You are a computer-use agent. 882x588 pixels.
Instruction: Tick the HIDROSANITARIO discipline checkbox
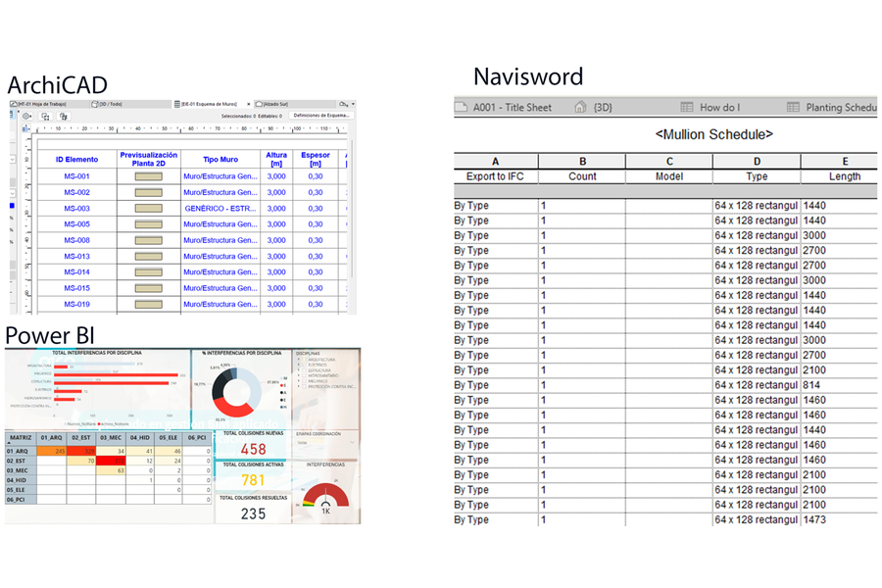[x=305, y=375]
